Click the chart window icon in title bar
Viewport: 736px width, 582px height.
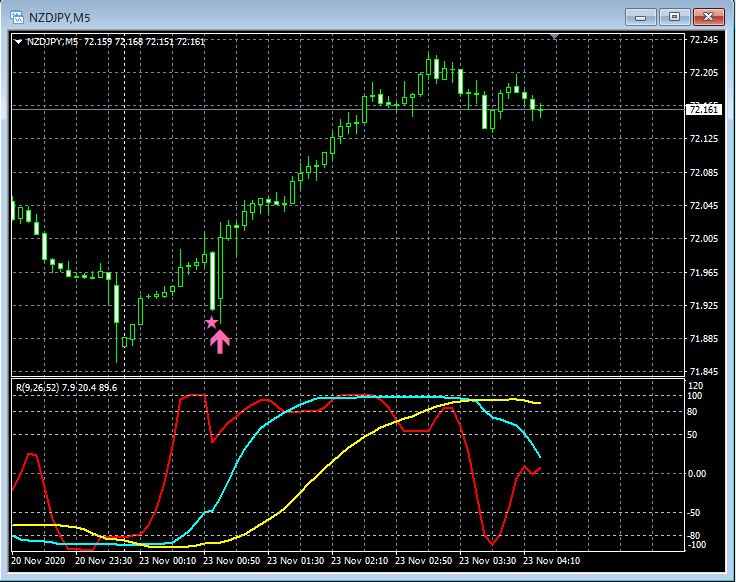click(17, 16)
